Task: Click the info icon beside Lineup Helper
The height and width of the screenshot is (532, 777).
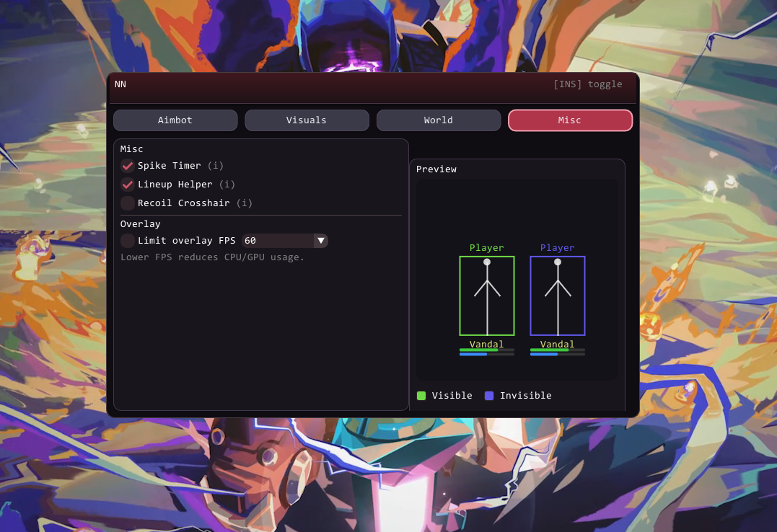Action: tap(227, 185)
